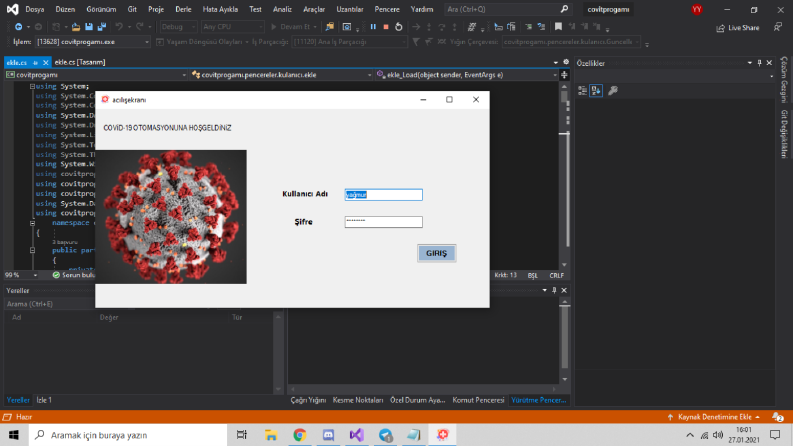The width and height of the screenshot is (793, 446).
Task: Open Task View on the taskbar
Action: point(242,435)
